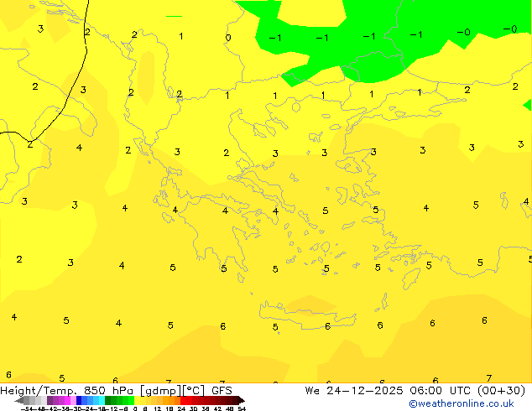This screenshot has width=532, height=411.
Task: Click the -54 label on the color scale
Action: 27,409
